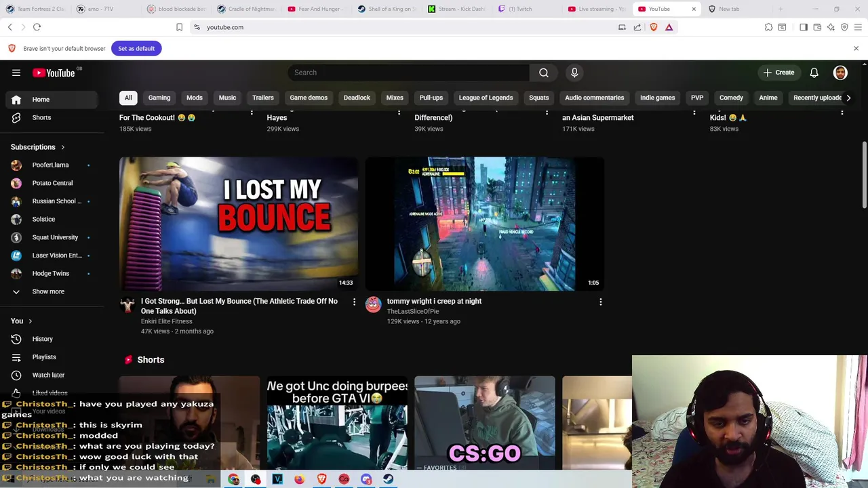Reload the page

point(37,27)
